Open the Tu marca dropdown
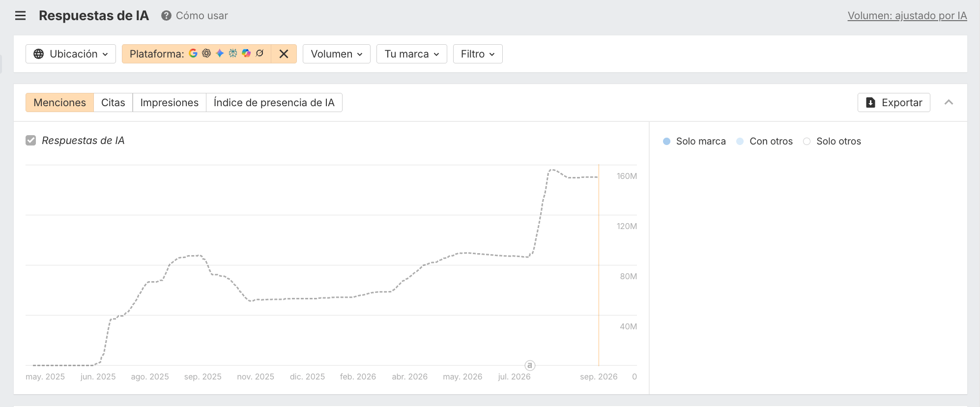The width and height of the screenshot is (980, 407). [x=412, y=54]
